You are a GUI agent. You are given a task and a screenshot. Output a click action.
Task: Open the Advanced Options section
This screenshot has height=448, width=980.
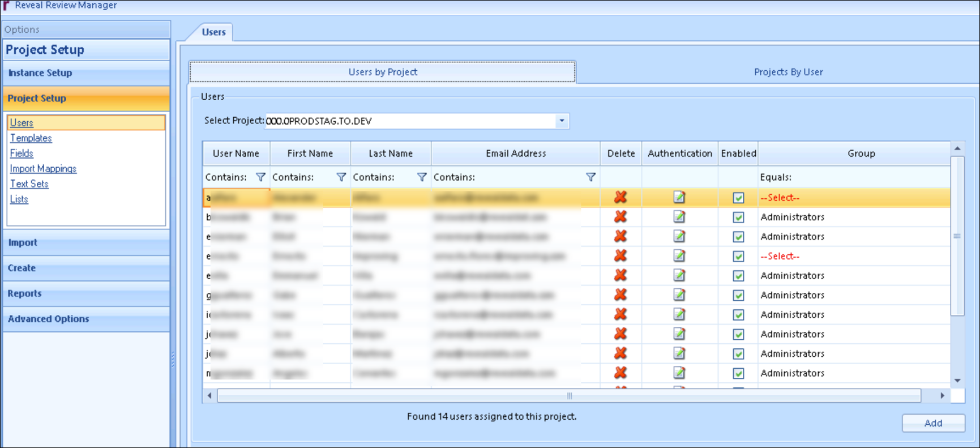(x=86, y=319)
